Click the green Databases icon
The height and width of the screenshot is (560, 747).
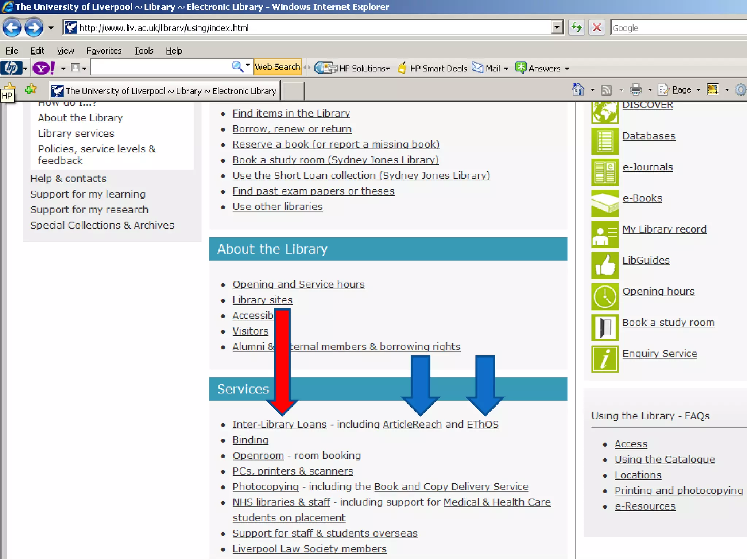click(x=605, y=141)
